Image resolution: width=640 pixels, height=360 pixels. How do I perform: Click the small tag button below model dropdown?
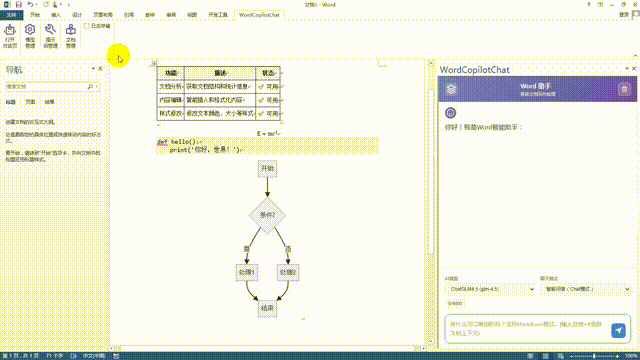click(x=455, y=304)
